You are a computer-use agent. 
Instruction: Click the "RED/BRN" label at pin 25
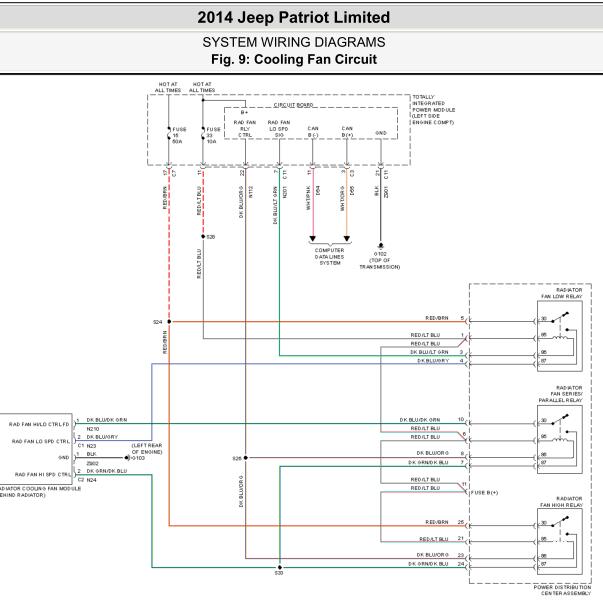tap(437, 522)
